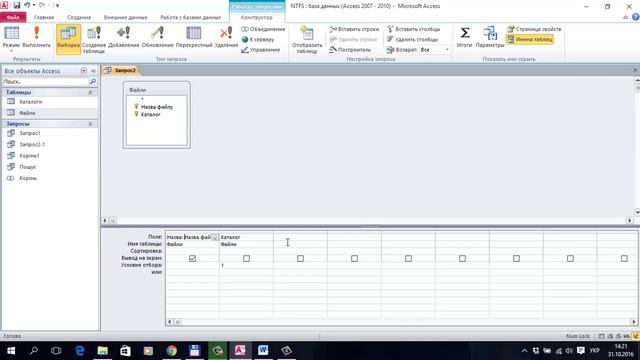Select the Запрос1 query
The image size is (640, 360).
tap(50, 133)
